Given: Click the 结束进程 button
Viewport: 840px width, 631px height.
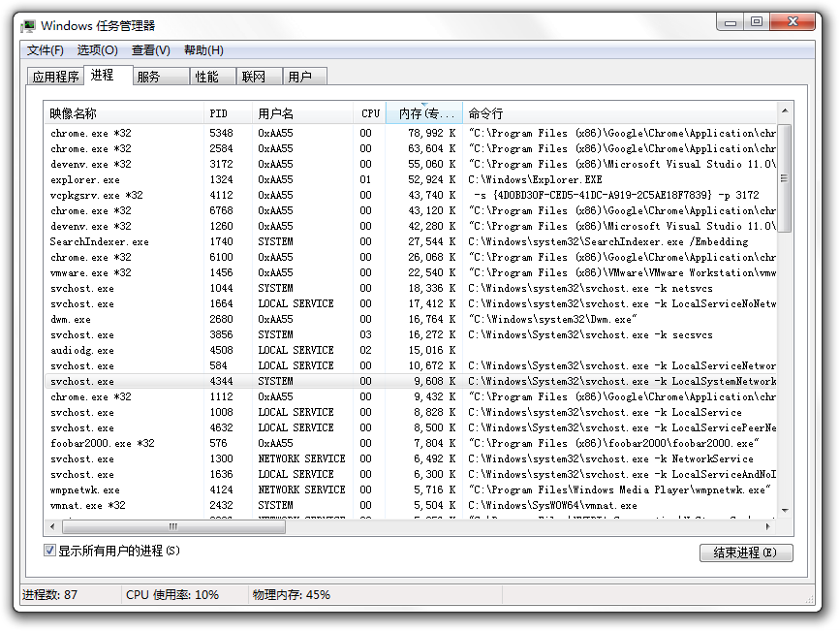Looking at the screenshot, I should point(745,552).
